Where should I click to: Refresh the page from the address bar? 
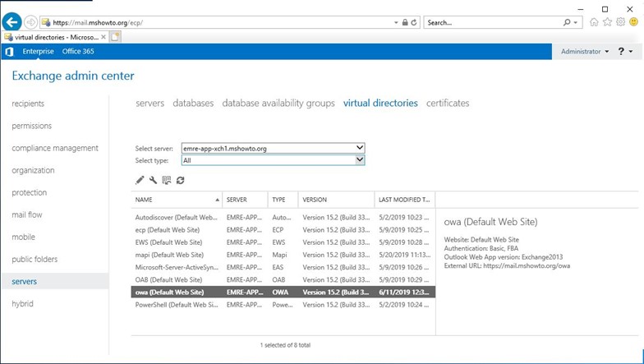point(414,22)
